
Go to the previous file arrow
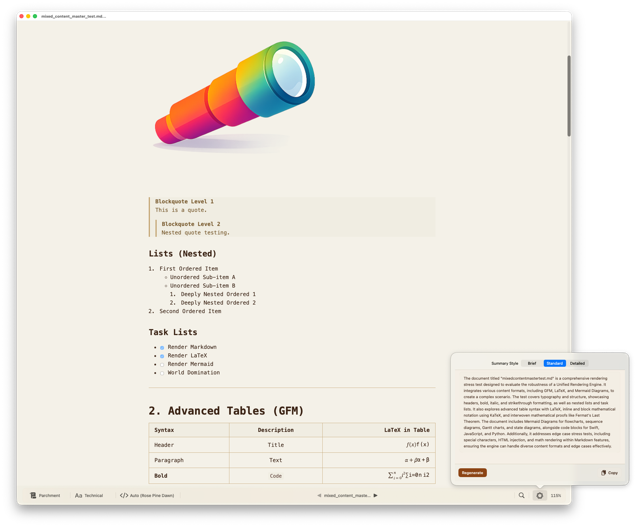tap(319, 495)
